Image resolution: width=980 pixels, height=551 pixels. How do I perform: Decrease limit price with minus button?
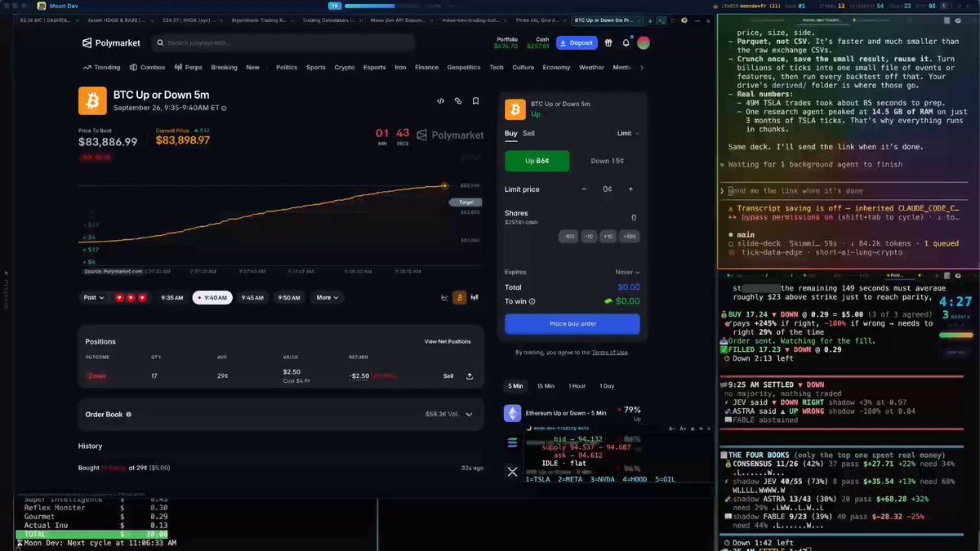584,189
